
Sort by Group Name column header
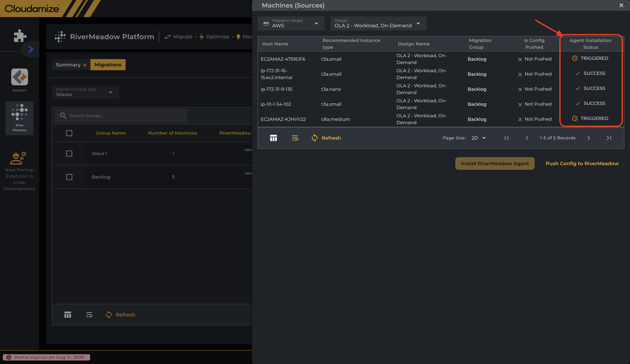coord(111,133)
